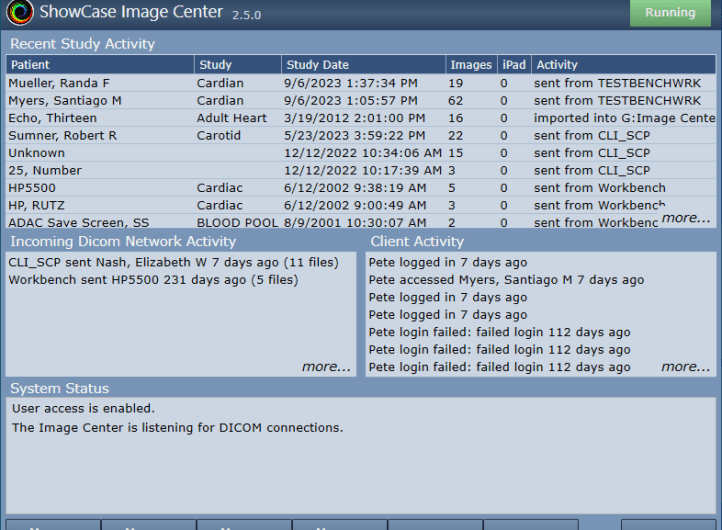Image resolution: width=722 pixels, height=530 pixels.
Task: Click the Client Activity heading
Action: coord(417,241)
